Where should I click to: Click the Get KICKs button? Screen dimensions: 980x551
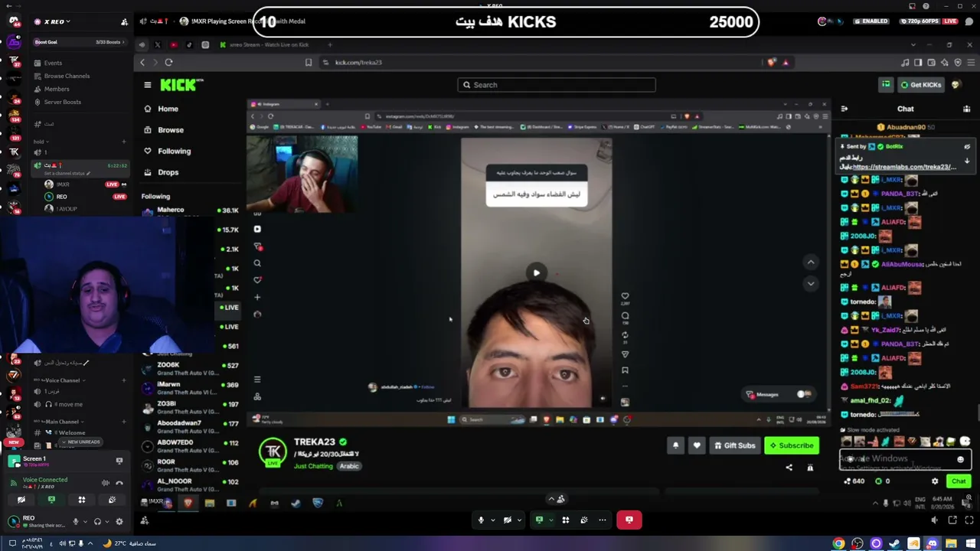(x=920, y=85)
